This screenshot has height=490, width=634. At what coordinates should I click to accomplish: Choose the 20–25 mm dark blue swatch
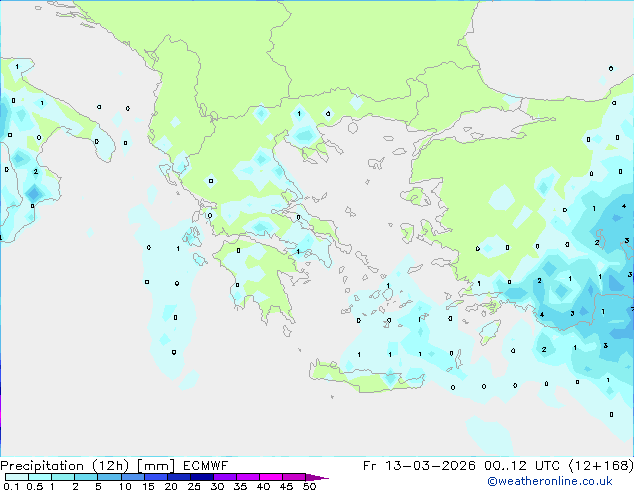coord(179,477)
